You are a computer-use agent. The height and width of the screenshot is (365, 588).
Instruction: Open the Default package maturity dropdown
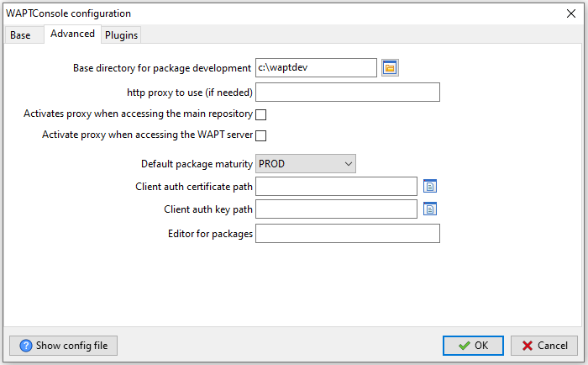tap(306, 164)
